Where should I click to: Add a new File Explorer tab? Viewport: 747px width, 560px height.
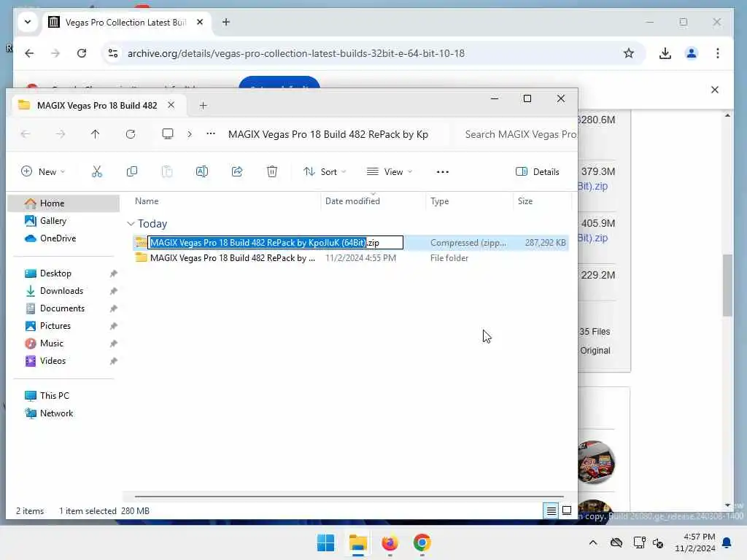coord(203,106)
